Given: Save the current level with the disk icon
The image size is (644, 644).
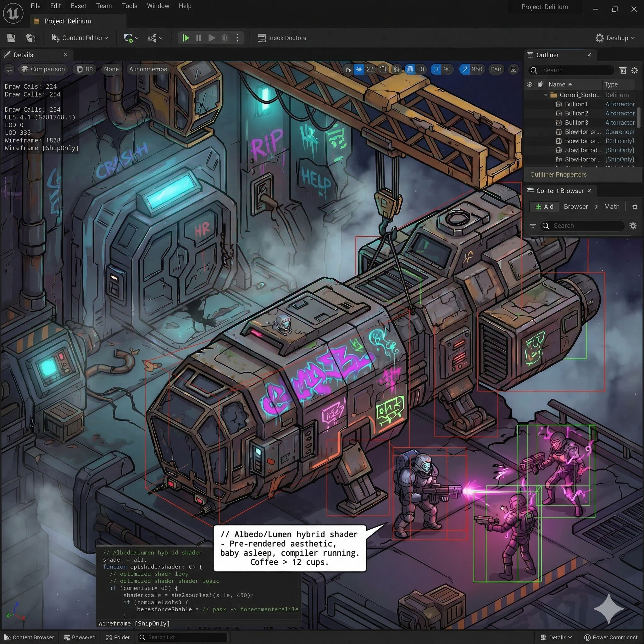Looking at the screenshot, I should click(10, 38).
